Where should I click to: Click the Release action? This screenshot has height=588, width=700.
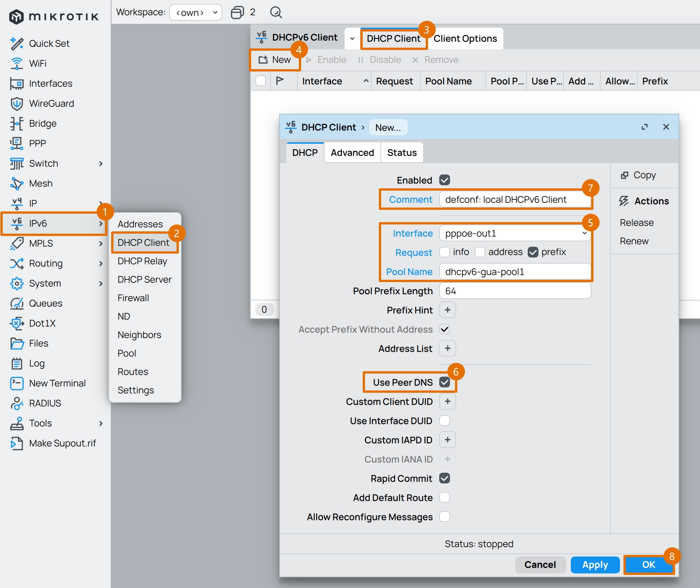637,223
